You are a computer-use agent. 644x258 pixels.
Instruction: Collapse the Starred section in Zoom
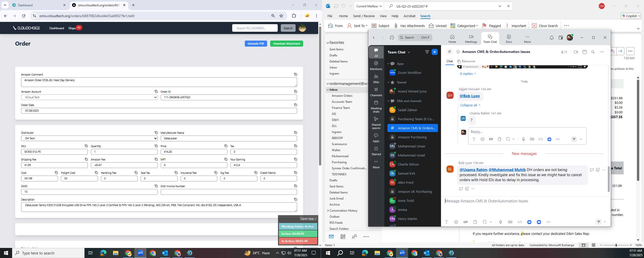[388, 82]
